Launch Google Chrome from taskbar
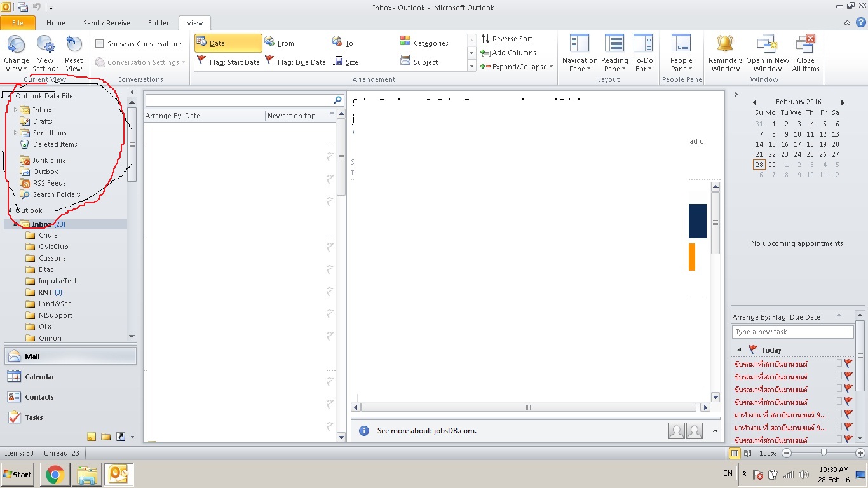The image size is (868, 488). pyautogui.click(x=55, y=474)
